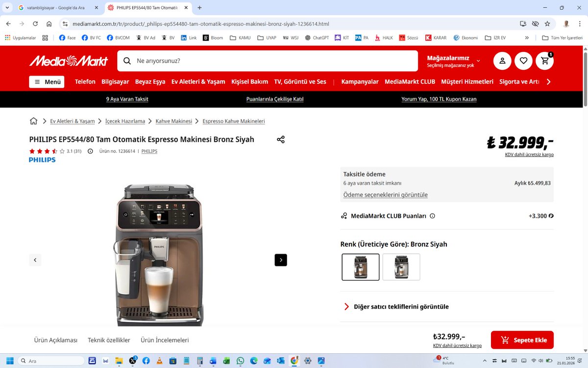588x368 pixels.
Task: Open the İçecek Hazırlama breadcrumb
Action: [x=125, y=121]
